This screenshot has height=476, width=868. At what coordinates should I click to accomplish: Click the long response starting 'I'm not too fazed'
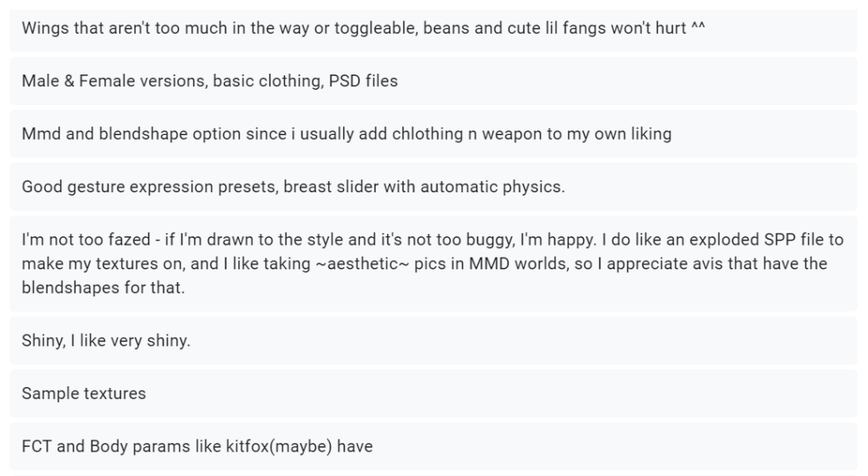tap(424, 263)
